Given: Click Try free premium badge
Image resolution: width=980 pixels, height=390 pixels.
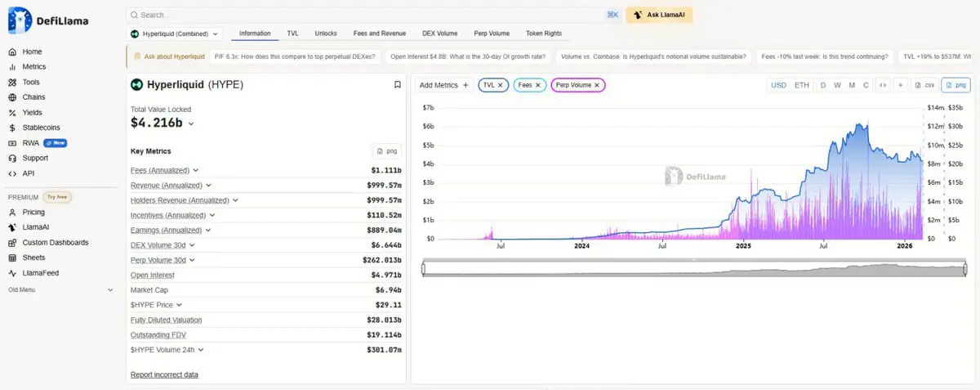Looking at the screenshot, I should click(56, 197).
